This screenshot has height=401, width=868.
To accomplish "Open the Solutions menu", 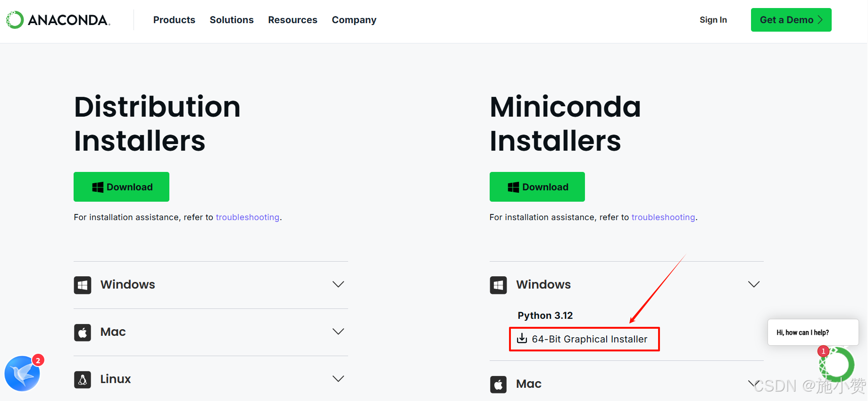I will click(232, 20).
